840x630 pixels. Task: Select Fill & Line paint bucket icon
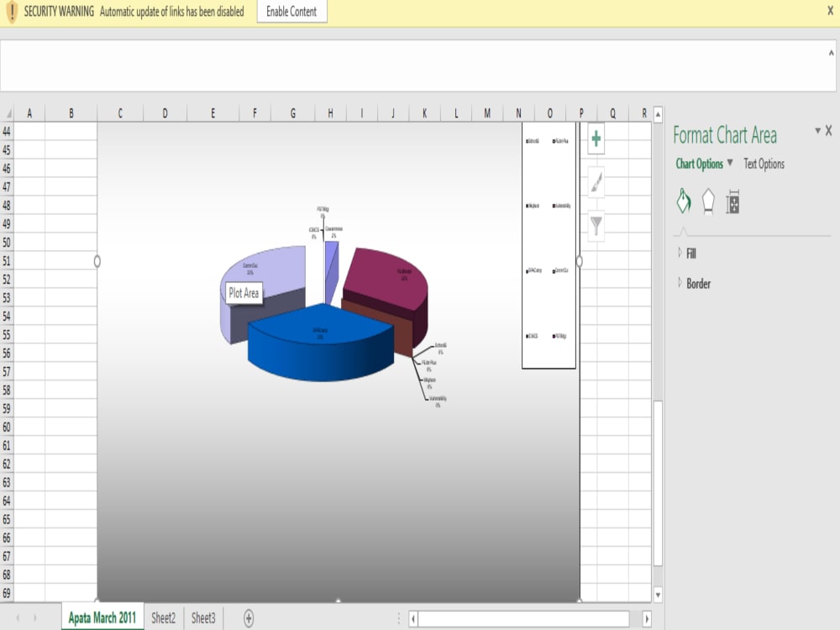pyautogui.click(x=684, y=202)
